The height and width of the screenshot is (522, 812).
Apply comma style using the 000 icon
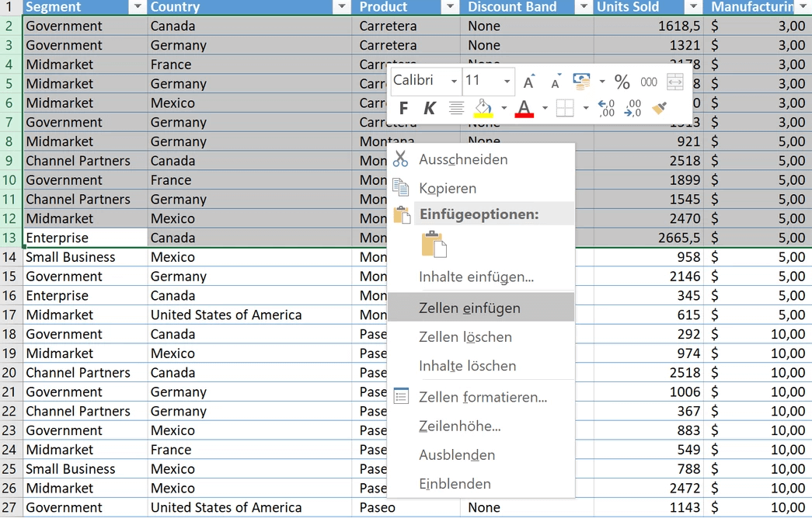[649, 82]
